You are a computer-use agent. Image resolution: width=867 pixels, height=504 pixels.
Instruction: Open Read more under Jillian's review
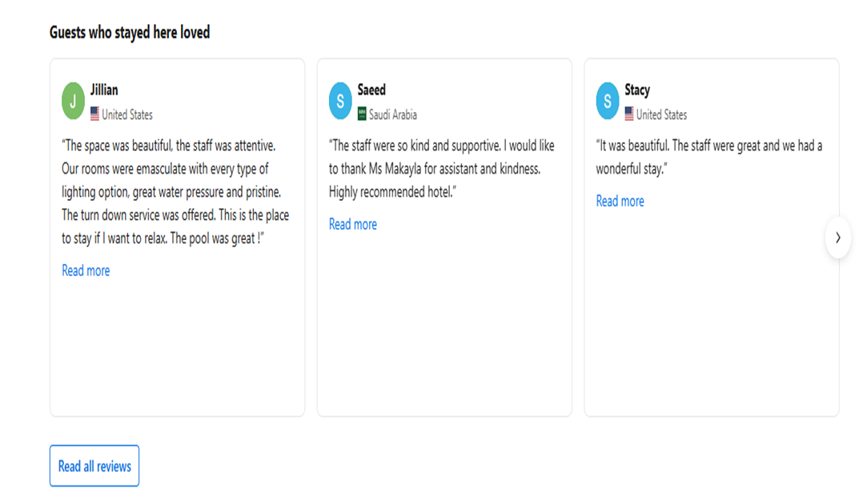[x=86, y=270]
